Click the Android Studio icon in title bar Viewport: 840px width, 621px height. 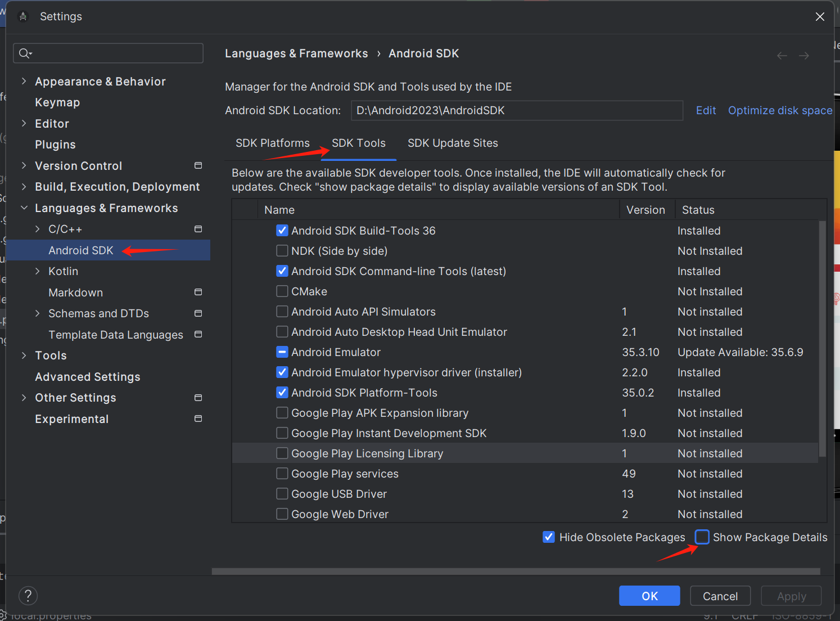point(23,16)
